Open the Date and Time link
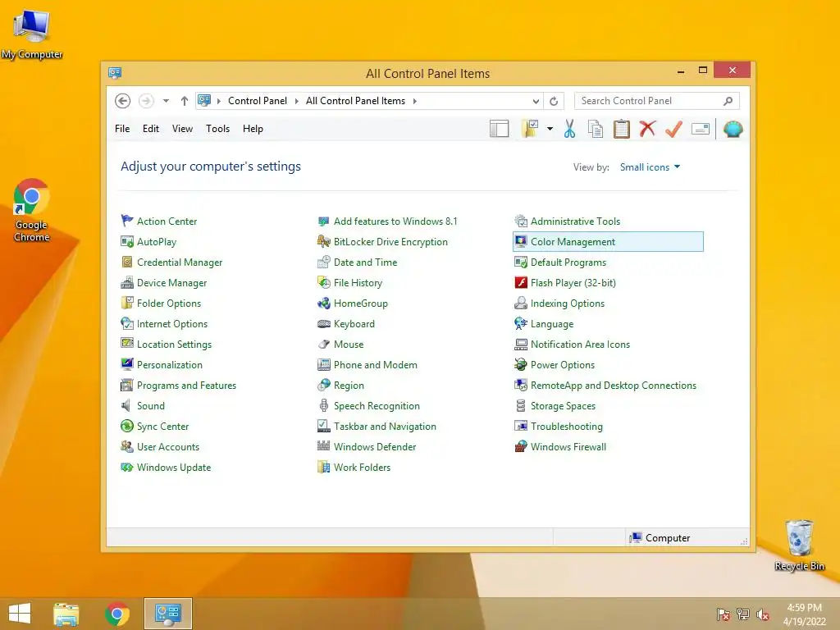 pos(365,262)
